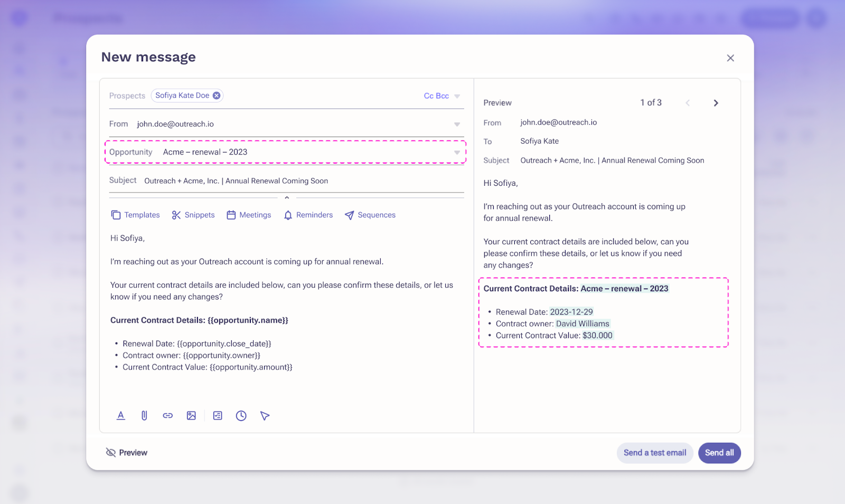Click the '1 of 3' preview counter
Screen dimensions: 845x504
(651, 103)
